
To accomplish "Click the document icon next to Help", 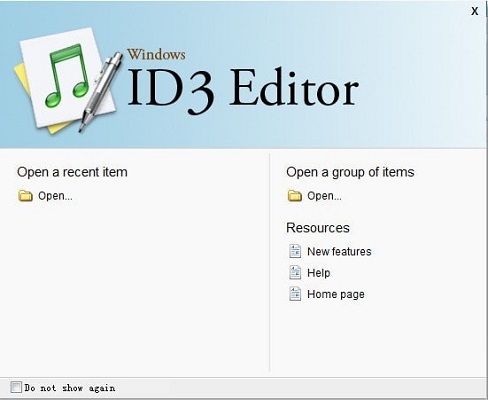I will 295,273.
